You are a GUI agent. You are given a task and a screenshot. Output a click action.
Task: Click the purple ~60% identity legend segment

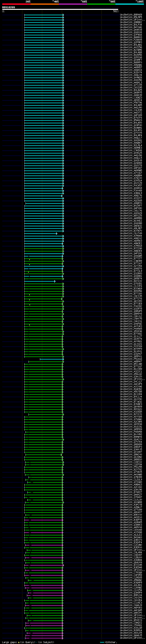tap(73, 4)
